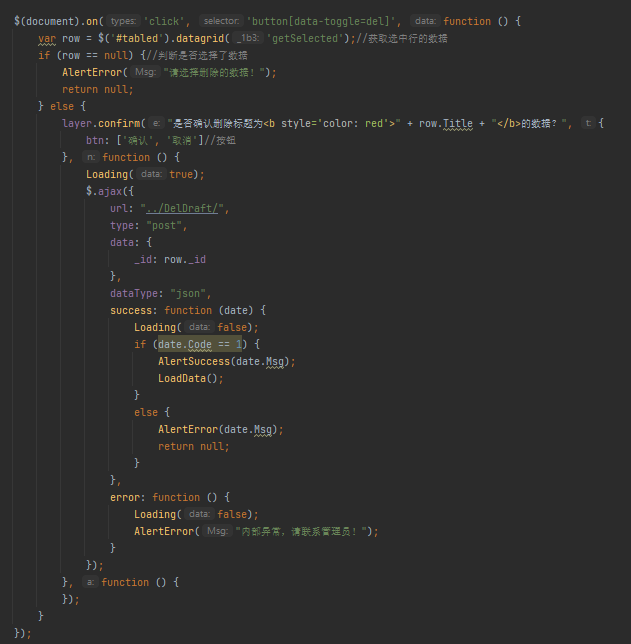Screen dimensions: 631x644
Task: Click the '#tabled' selector string
Action: (x=137, y=39)
